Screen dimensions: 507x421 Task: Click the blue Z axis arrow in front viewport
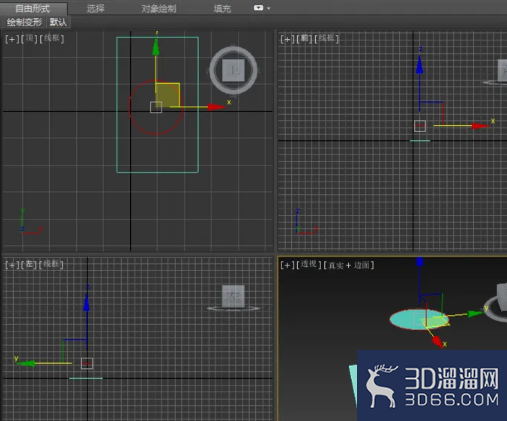(x=419, y=65)
